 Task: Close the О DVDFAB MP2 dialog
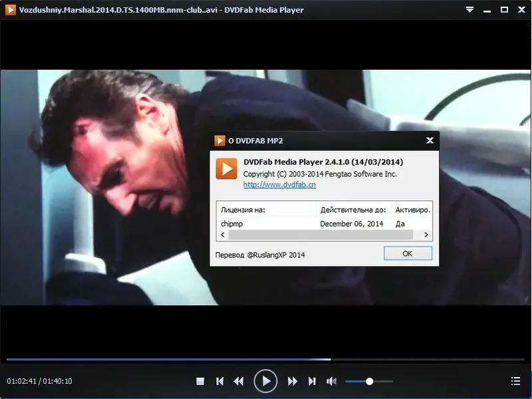click(x=430, y=140)
